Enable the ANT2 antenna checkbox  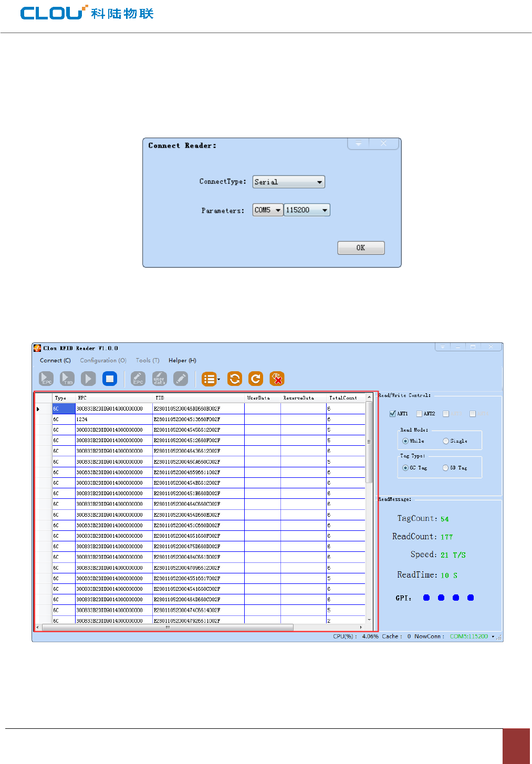[419, 414]
